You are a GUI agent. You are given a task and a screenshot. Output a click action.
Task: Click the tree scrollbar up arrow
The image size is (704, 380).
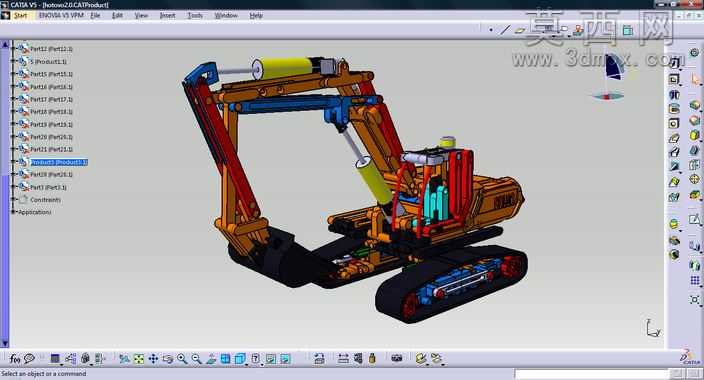point(5,44)
